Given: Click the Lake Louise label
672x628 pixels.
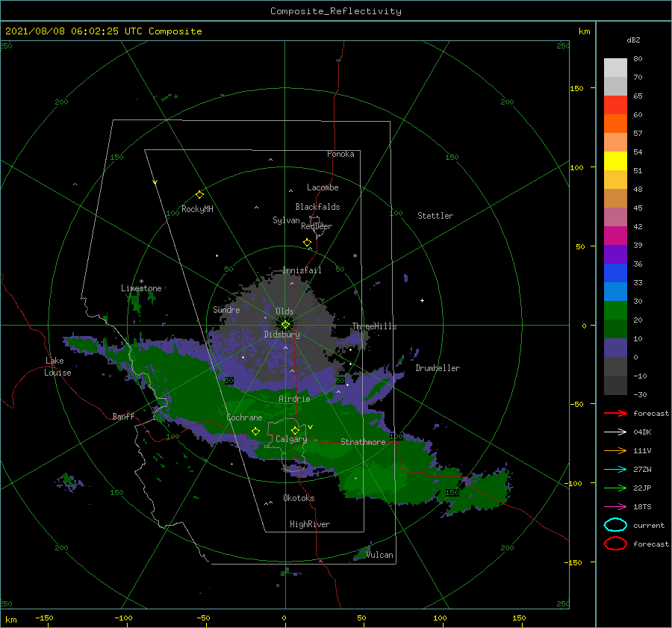Looking at the screenshot, I should (x=57, y=367).
